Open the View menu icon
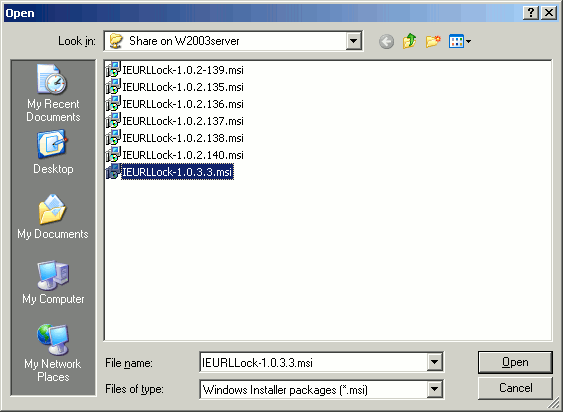Viewport: 563px width, 412px height. pyautogui.click(x=456, y=41)
